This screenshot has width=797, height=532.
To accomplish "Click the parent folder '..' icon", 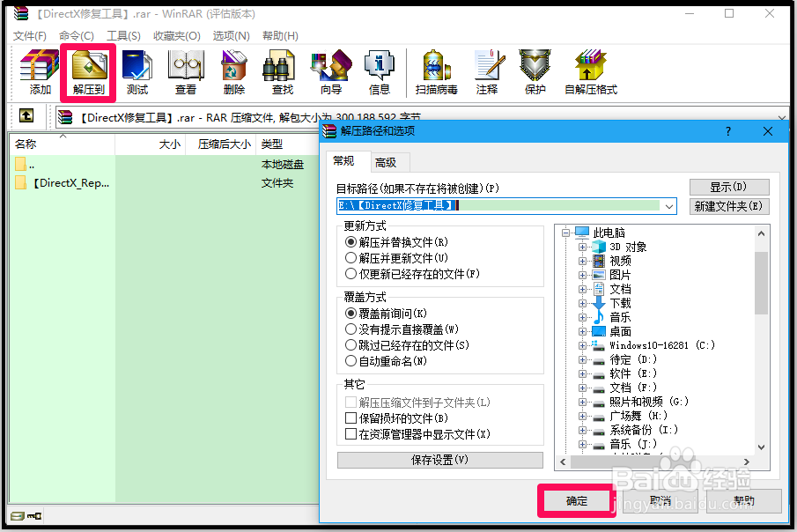I will click(21, 165).
